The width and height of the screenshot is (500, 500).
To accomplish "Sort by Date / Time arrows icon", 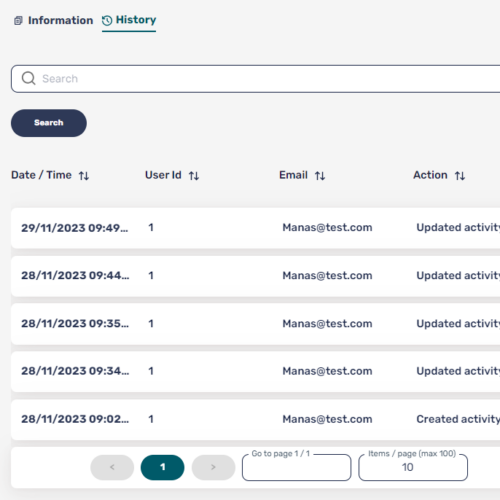I will pos(84,176).
